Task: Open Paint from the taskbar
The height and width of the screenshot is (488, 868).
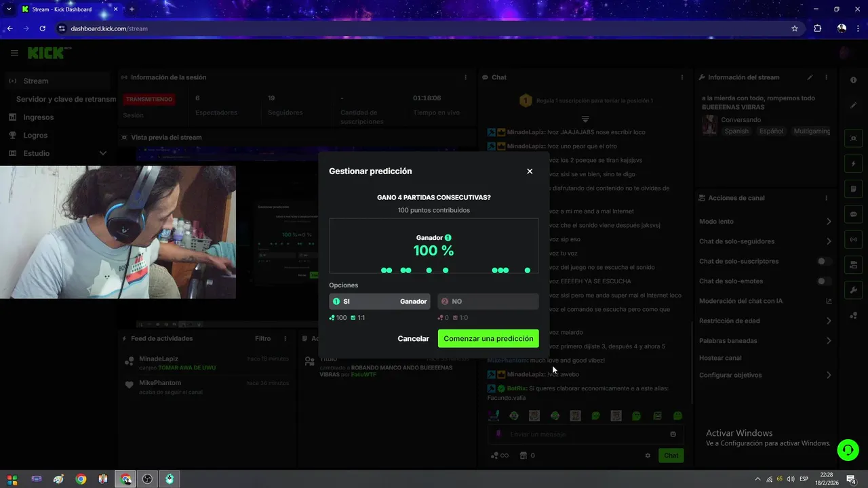Action: pos(58,479)
